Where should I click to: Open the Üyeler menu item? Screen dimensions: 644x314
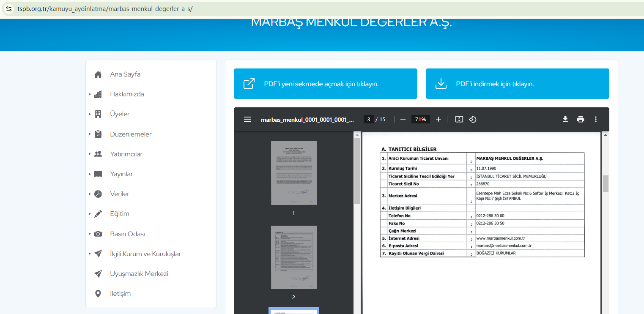(120, 114)
